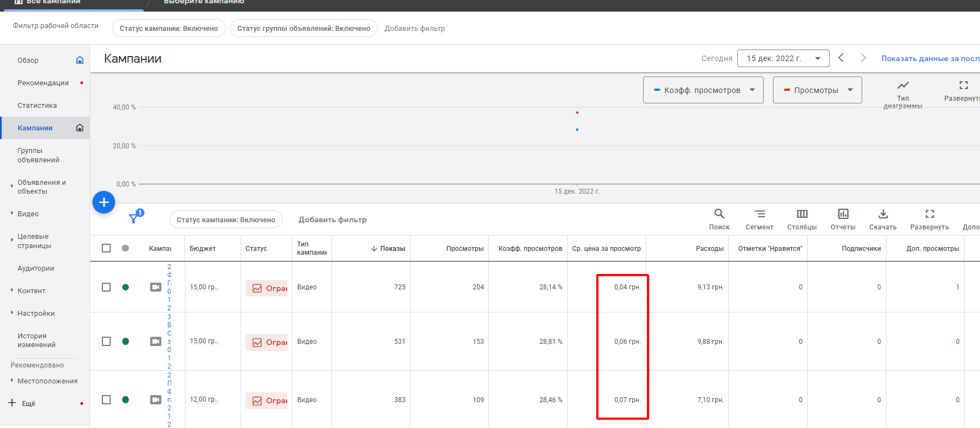Click video camera icon in 725 impressions row

tap(156, 287)
